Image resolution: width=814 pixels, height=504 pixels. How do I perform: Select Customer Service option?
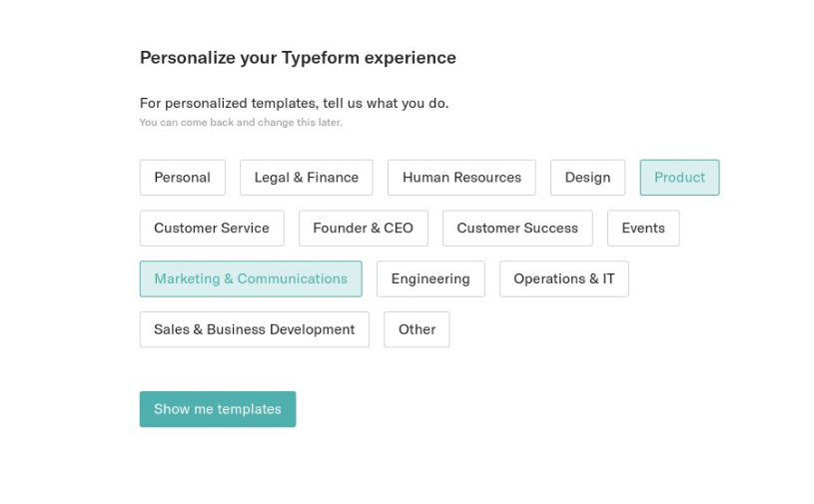tap(212, 229)
